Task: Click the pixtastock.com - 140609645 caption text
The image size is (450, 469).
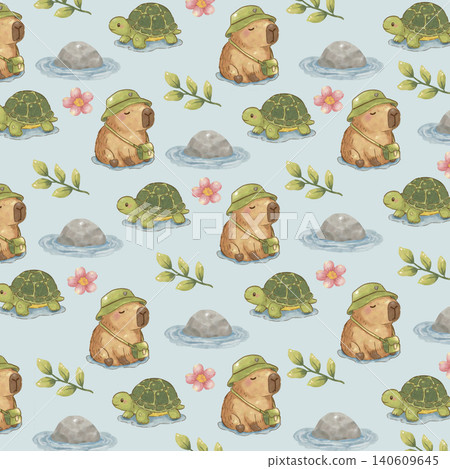Action: 353,461
